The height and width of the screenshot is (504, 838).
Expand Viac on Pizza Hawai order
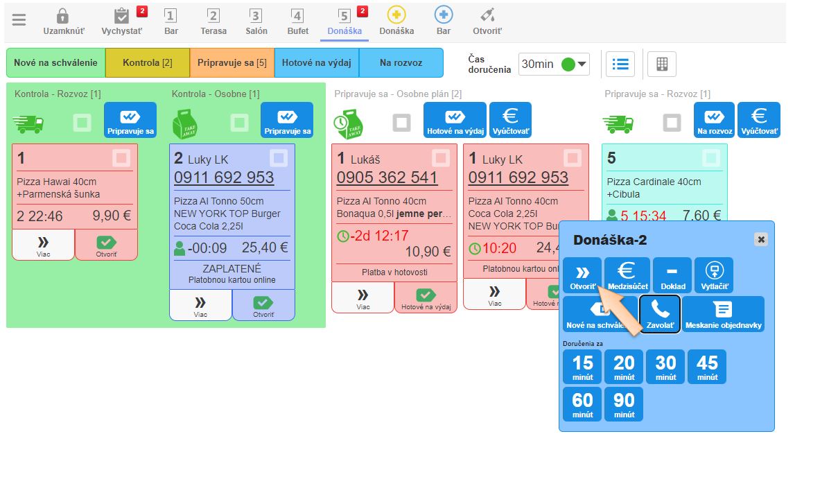tap(43, 245)
